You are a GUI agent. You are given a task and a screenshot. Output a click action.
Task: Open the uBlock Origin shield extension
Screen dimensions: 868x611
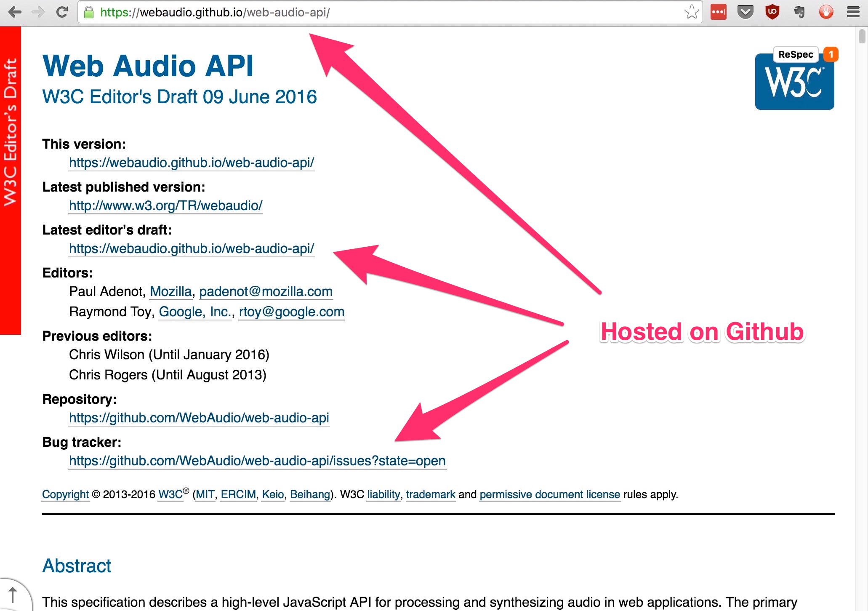[772, 12]
